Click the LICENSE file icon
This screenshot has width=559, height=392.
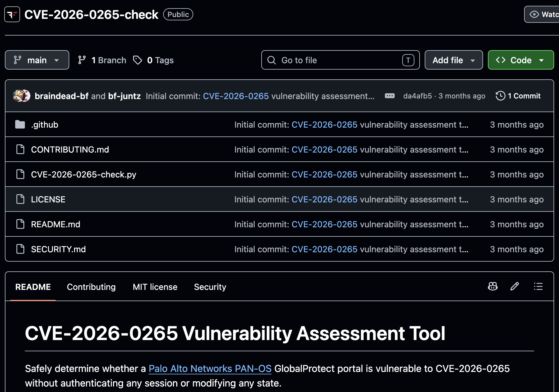tap(20, 199)
